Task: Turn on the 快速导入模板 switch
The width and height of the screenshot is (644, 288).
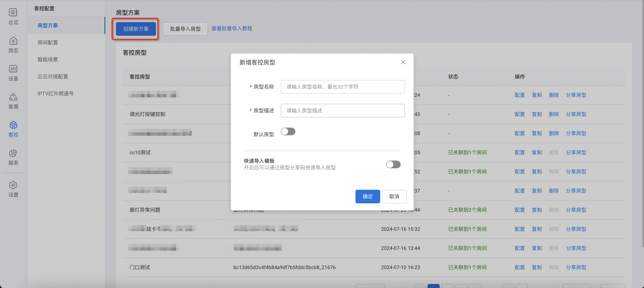Action: [393, 164]
